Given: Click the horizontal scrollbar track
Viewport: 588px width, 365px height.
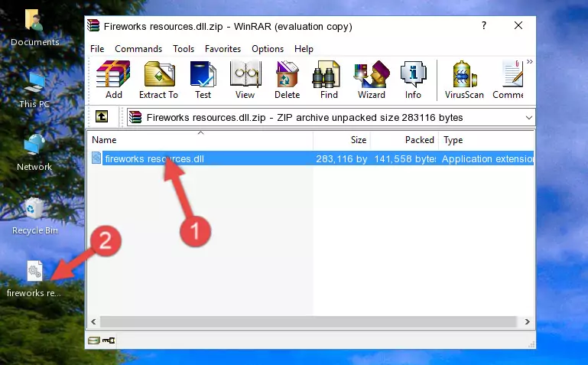Looking at the screenshot, I should tap(308, 321).
